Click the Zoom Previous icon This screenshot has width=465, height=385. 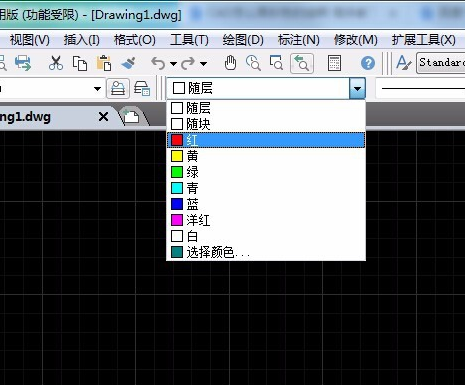[x=302, y=63]
